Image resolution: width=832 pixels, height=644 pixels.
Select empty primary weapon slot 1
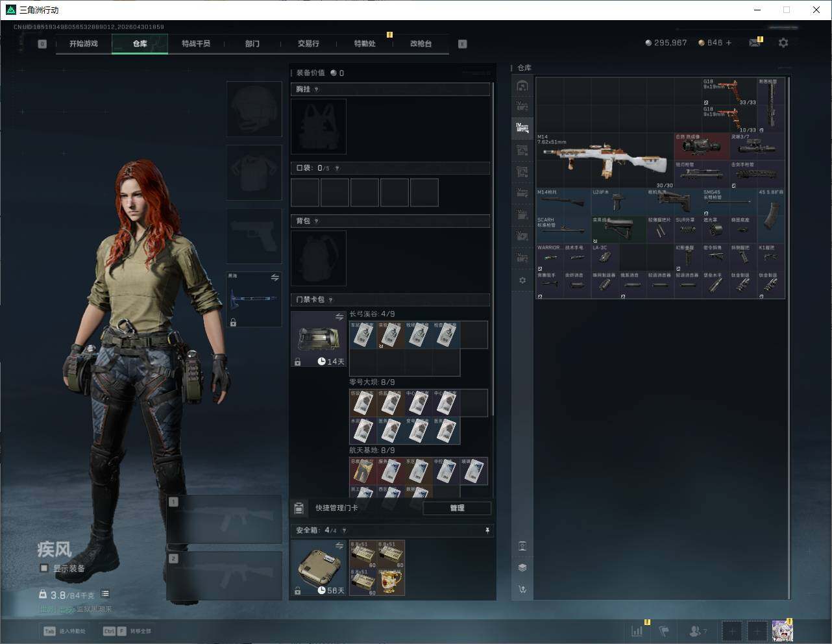pos(225,519)
